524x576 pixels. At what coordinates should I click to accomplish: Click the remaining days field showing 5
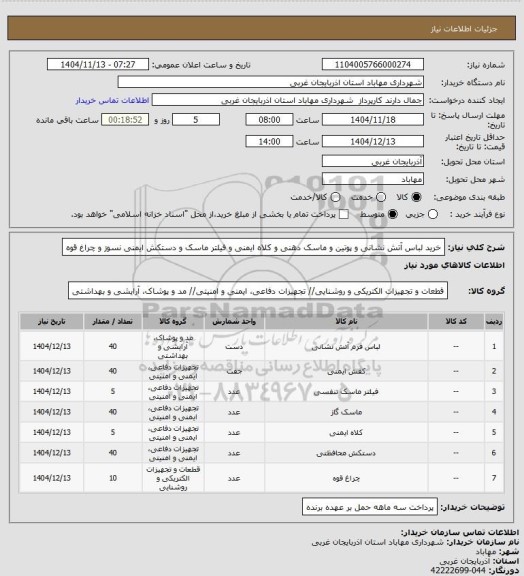coord(196,120)
